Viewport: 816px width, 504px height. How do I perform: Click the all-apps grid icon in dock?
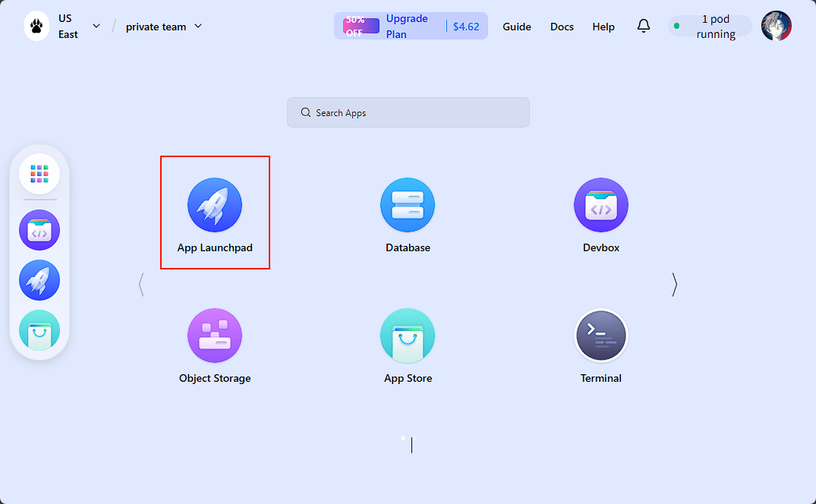[39, 174]
